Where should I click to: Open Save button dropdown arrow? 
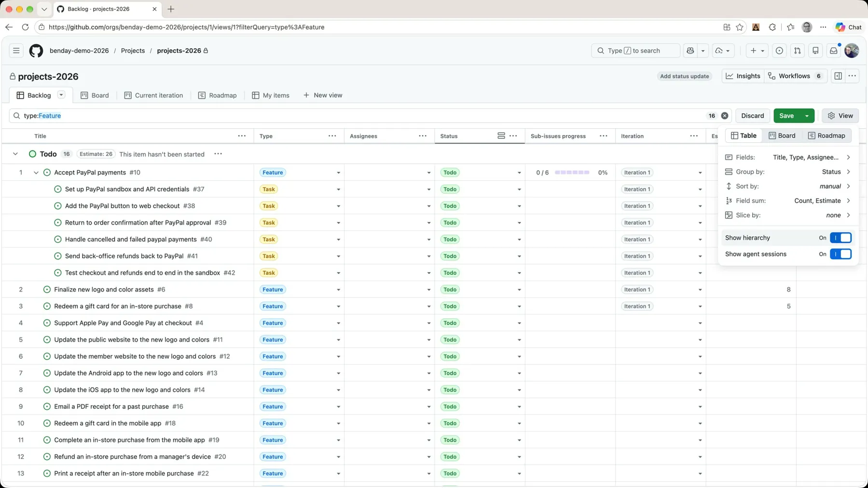(x=807, y=116)
